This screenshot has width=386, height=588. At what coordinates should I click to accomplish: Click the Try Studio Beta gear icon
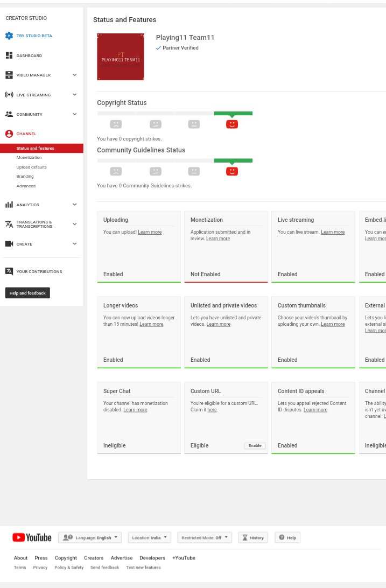click(x=9, y=36)
